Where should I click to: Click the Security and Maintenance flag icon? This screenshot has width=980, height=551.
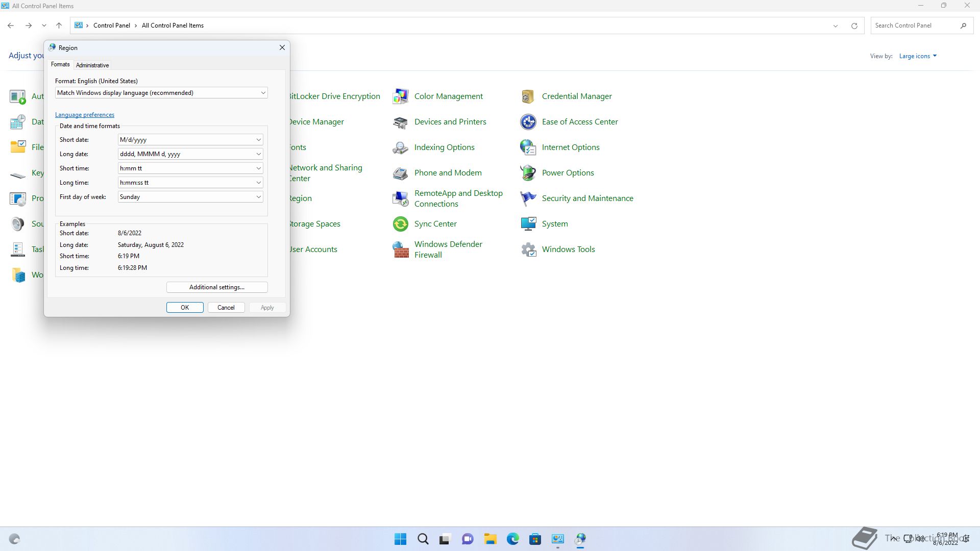coord(528,198)
